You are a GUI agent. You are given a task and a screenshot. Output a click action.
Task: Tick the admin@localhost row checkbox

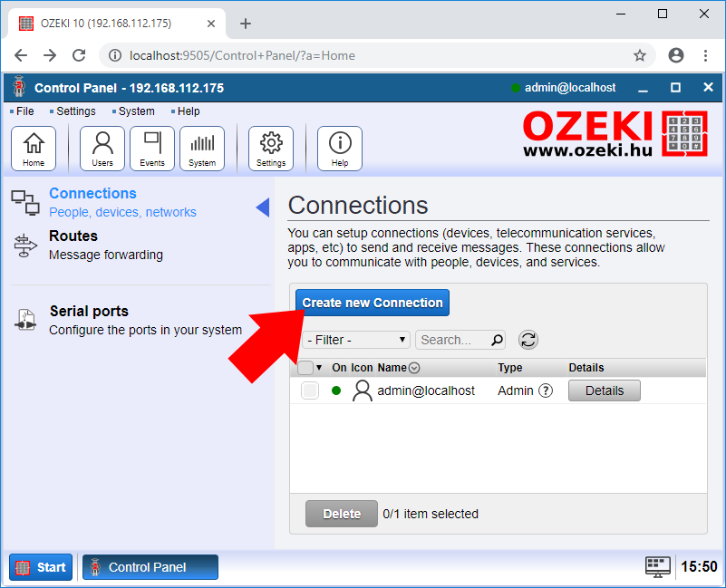310,390
